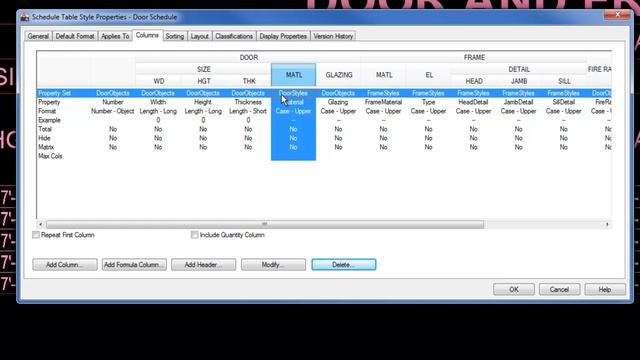Click the DOOR header group

pos(249,58)
